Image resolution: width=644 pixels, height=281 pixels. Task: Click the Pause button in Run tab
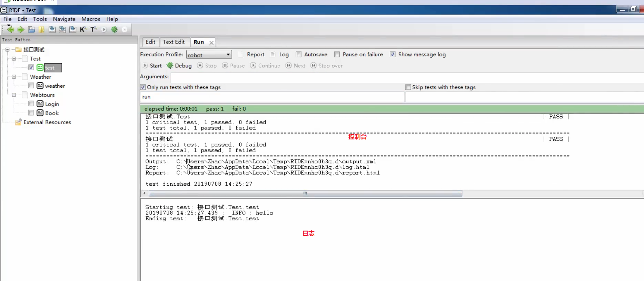(234, 66)
